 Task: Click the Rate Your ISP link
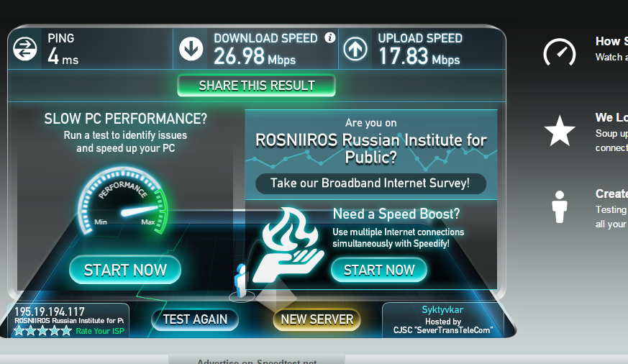pyautogui.click(x=100, y=331)
